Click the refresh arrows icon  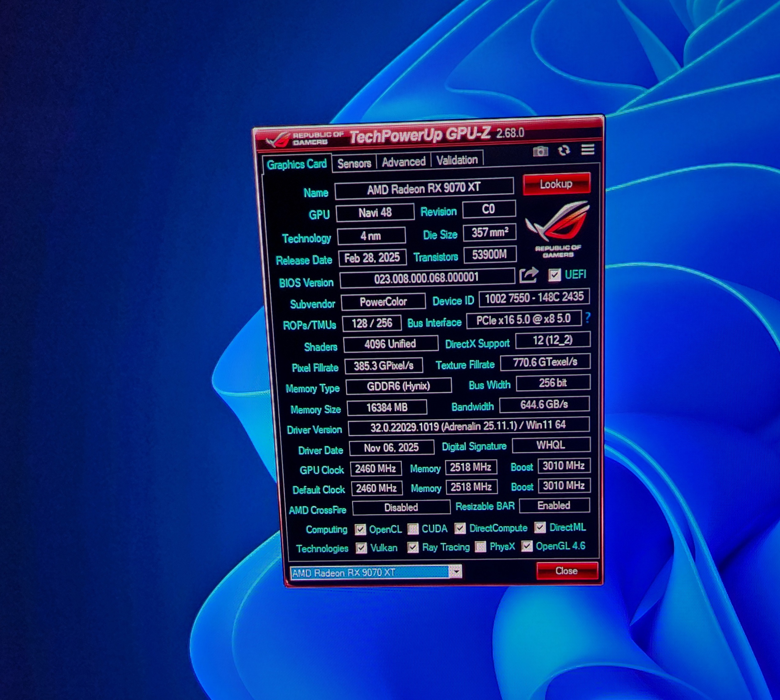[x=564, y=151]
